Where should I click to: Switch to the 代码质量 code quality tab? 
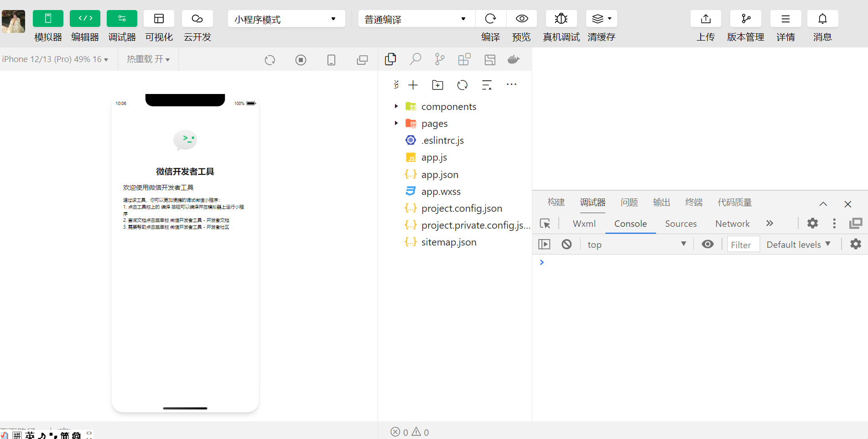[734, 202]
